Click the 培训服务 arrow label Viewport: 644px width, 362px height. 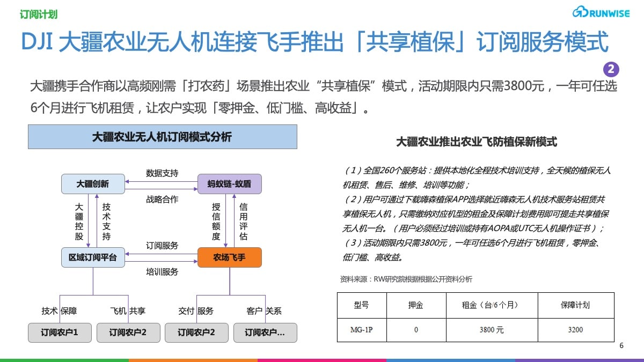coord(162,271)
